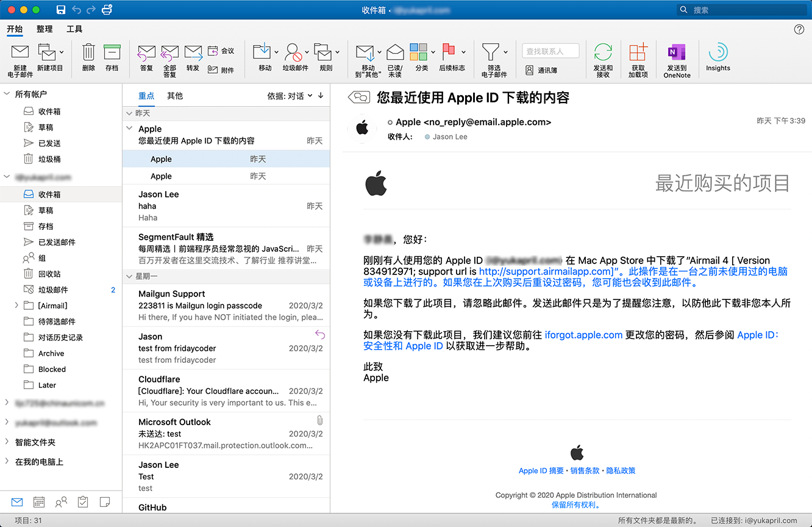Collapse the 所有帐户 section
812x527 pixels.
(7, 94)
